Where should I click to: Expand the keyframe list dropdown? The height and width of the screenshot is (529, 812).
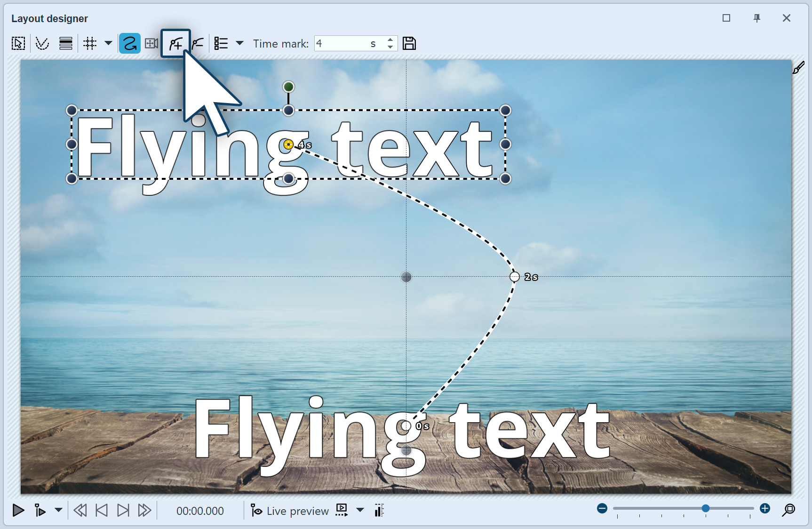[240, 43]
